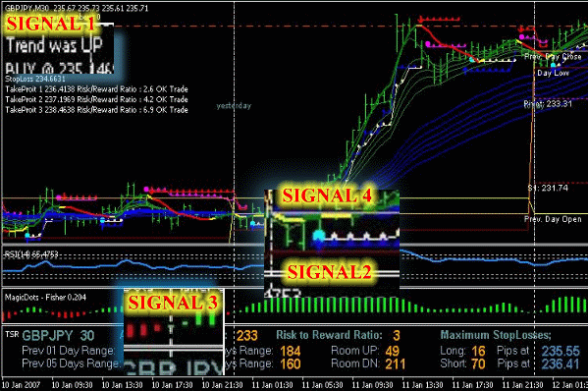Image resolution: width=588 pixels, height=391 pixels.
Task: Click the Risk to Reward Ratio value 3
Action: (397, 335)
